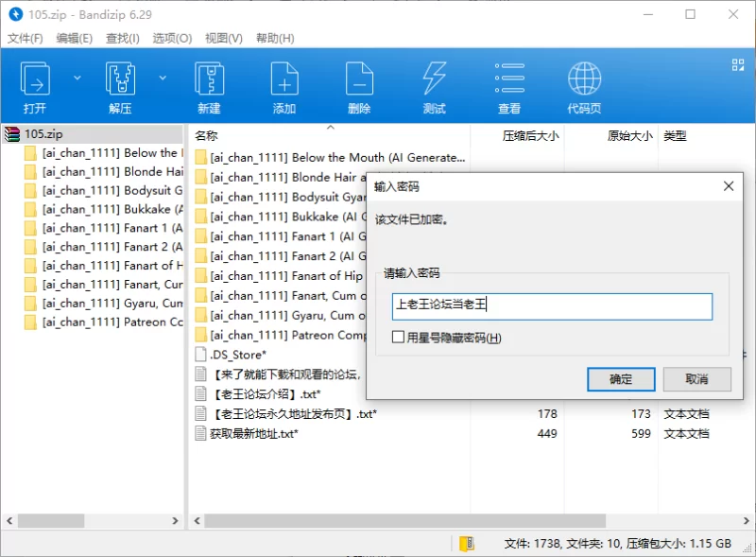Select tree folder Gyaru, Cum
The height and width of the screenshot is (557, 756).
(104, 304)
